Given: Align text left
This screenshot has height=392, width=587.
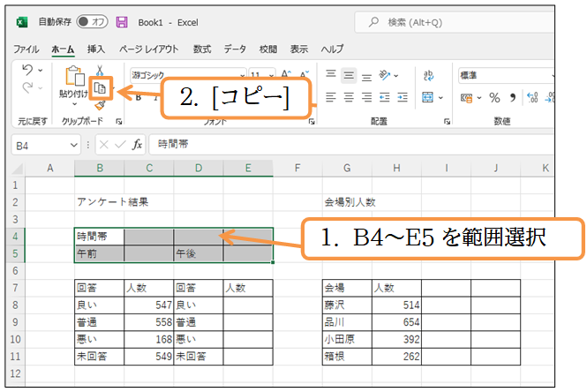Looking at the screenshot, I should pos(330,98).
